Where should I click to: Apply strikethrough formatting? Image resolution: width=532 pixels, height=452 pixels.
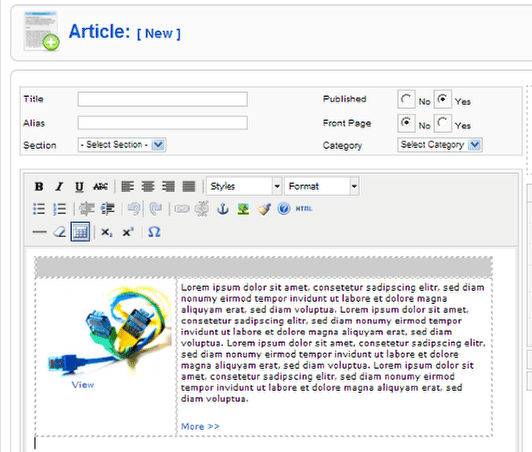click(x=100, y=186)
